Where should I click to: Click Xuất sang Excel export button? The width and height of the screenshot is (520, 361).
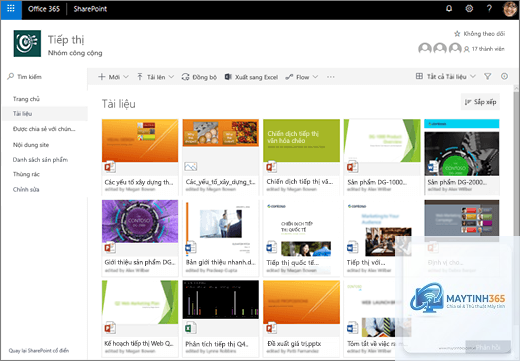pos(251,77)
